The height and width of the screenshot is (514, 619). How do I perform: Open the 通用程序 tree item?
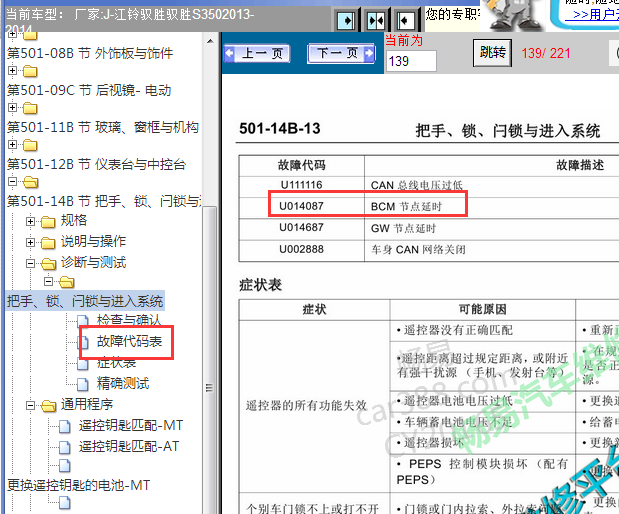86,404
